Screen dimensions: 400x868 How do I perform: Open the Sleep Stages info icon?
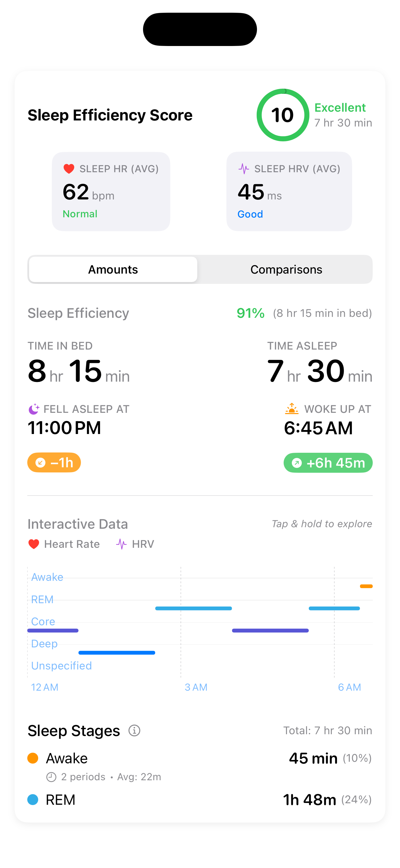point(134,731)
